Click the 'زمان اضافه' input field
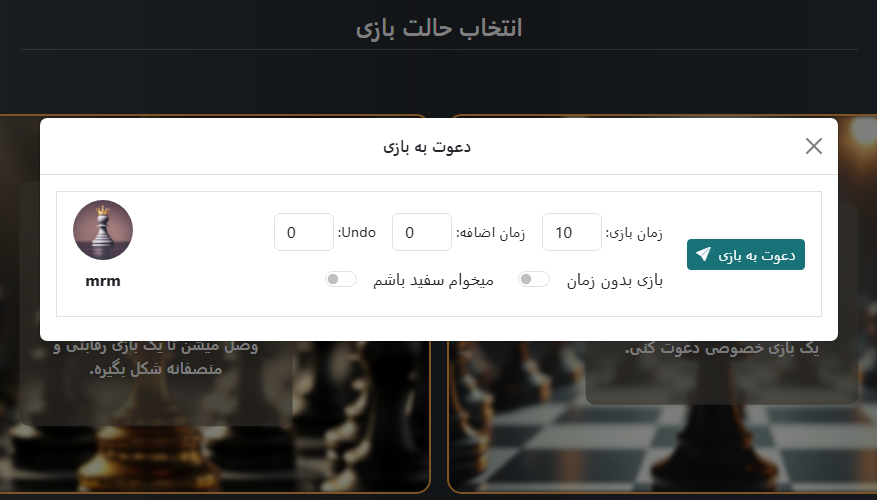877x500 pixels. pos(421,232)
